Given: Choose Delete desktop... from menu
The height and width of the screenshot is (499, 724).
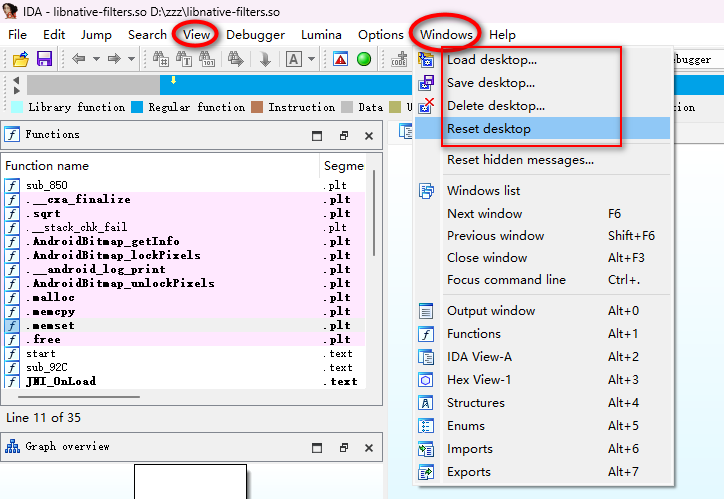Looking at the screenshot, I should [542, 106].
